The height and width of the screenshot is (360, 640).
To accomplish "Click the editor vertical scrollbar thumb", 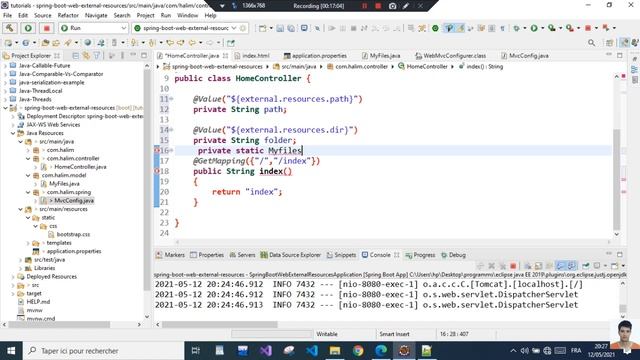I will (x=617, y=179).
